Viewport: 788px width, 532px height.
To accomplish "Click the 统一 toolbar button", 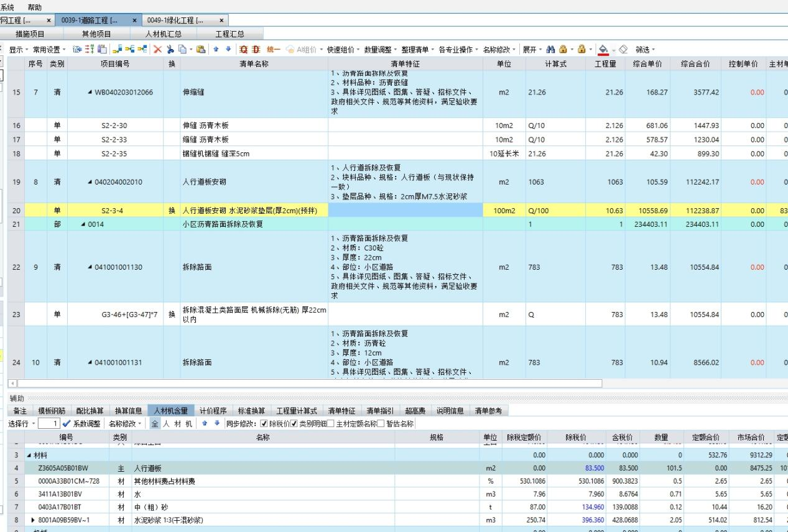I will click(x=273, y=50).
